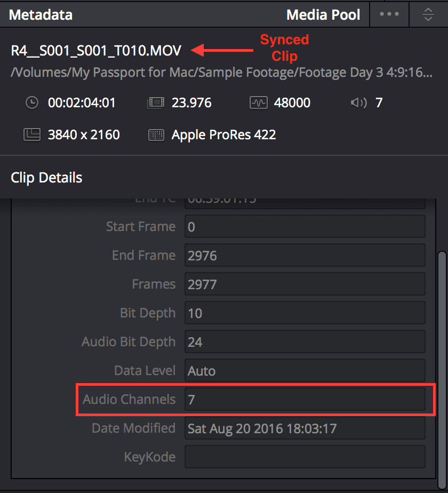448x493 pixels.
Task: Switch to the Media Pool
Action: pyautogui.click(x=323, y=14)
